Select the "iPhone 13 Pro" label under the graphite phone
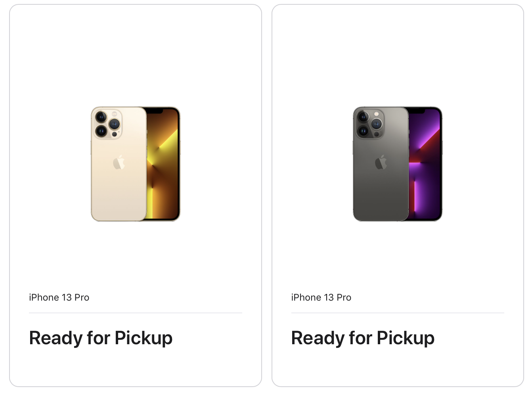Image resolution: width=532 pixels, height=395 pixels. point(321,297)
